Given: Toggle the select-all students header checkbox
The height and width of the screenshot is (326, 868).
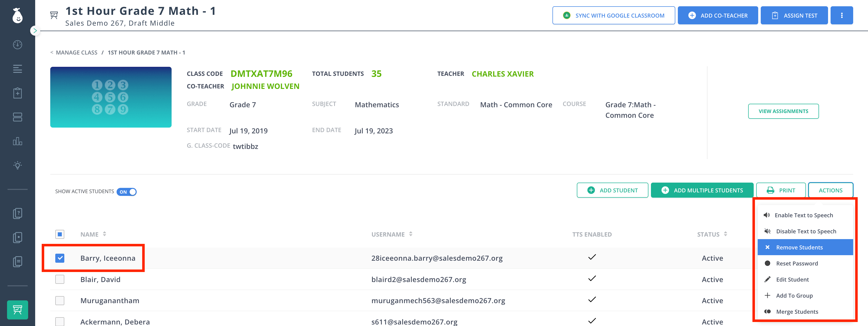Looking at the screenshot, I should coord(60,234).
